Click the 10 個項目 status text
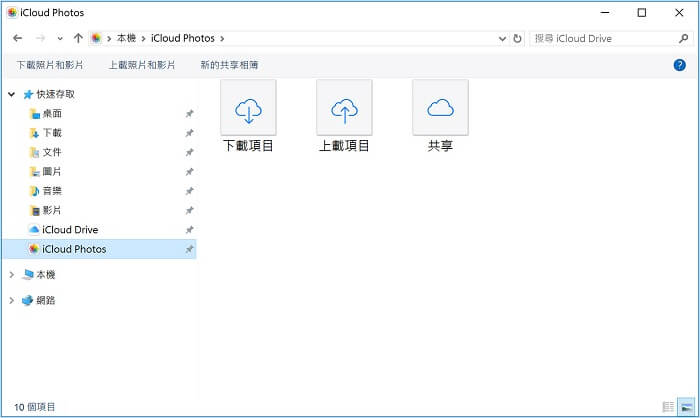The height and width of the screenshot is (418, 700). (x=34, y=407)
